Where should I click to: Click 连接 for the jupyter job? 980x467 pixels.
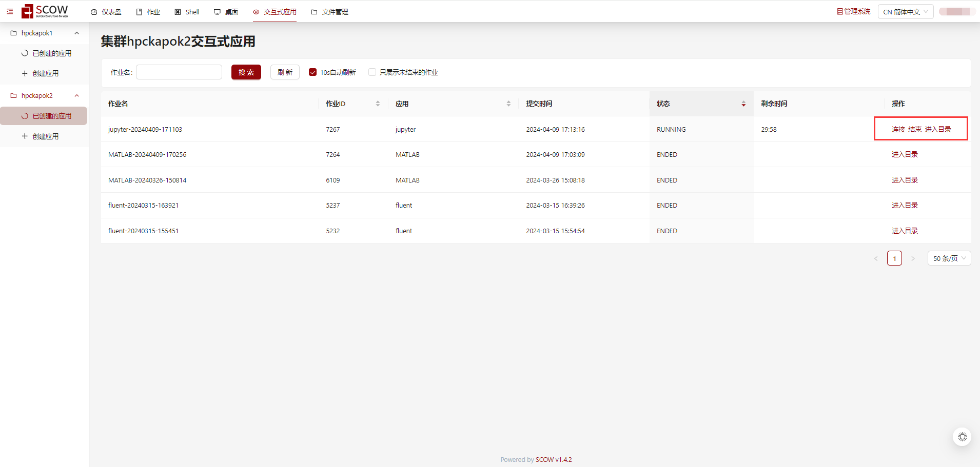point(898,129)
